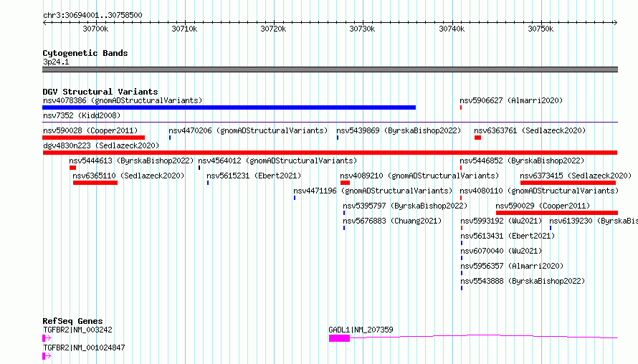This screenshot has height=364, width=638.
Task: Click the 30720k ruler position
Action: click(x=273, y=29)
